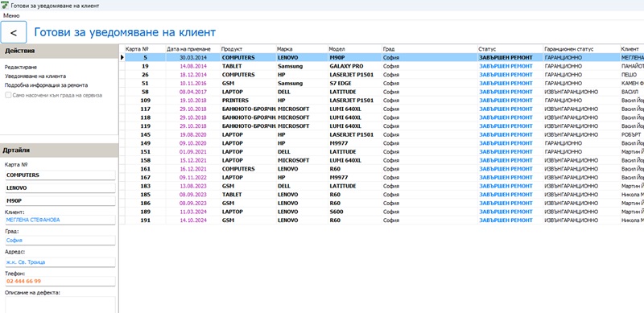Select the row with card number 145

pos(382,134)
